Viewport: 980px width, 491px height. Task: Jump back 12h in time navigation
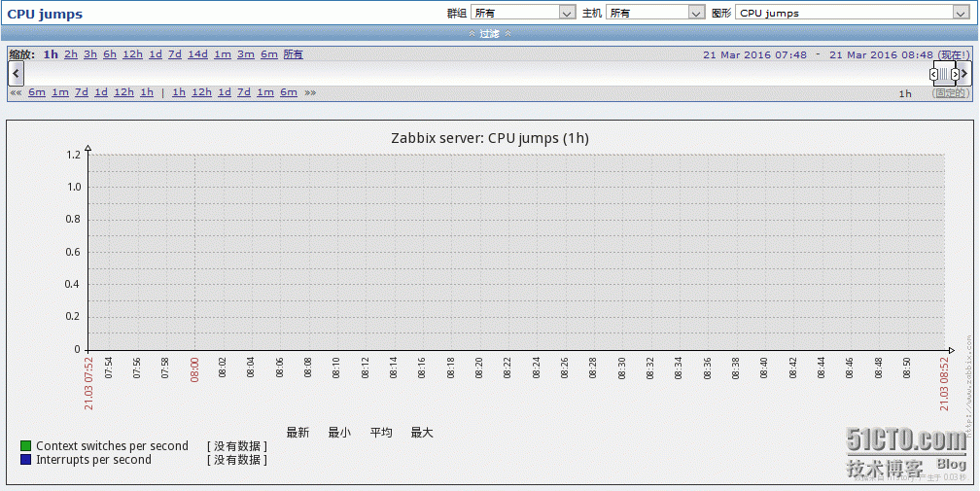[123, 92]
